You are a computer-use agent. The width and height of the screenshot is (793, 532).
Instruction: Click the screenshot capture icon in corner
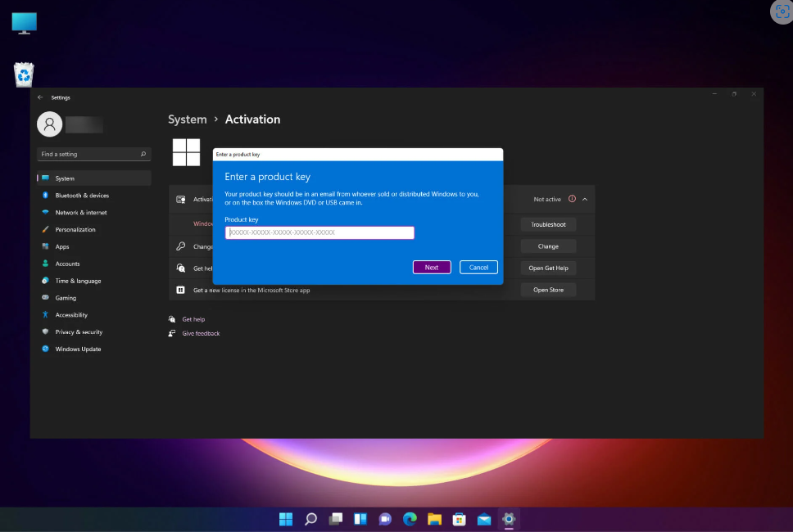click(782, 11)
